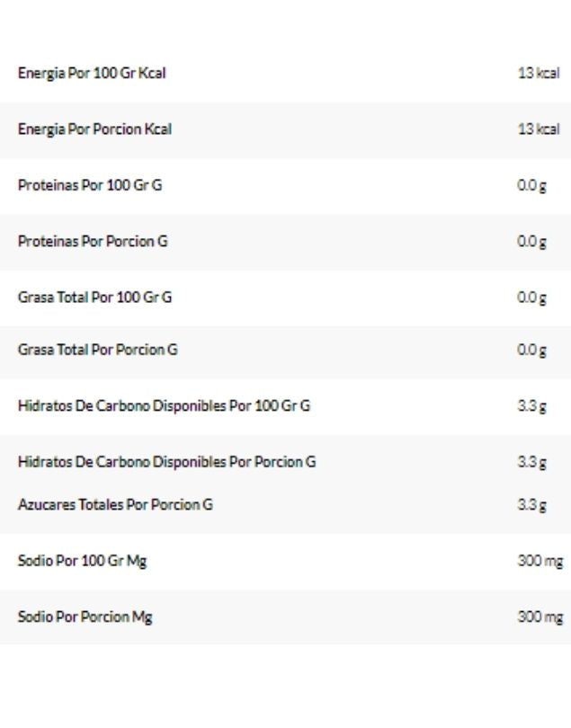
Task: Click Hidratos De Carbono Disponibles Por 100 Gr label
Action: [164, 405]
